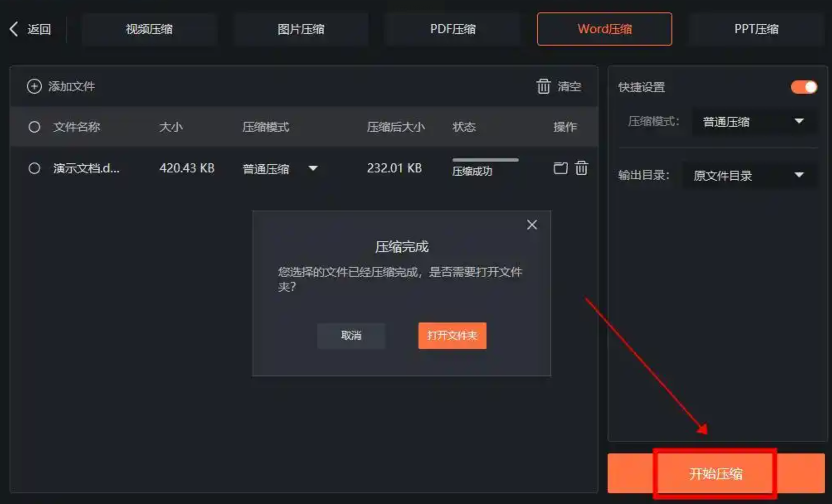832x504 pixels.
Task: Click the clear list trash icon
Action: pyautogui.click(x=543, y=86)
